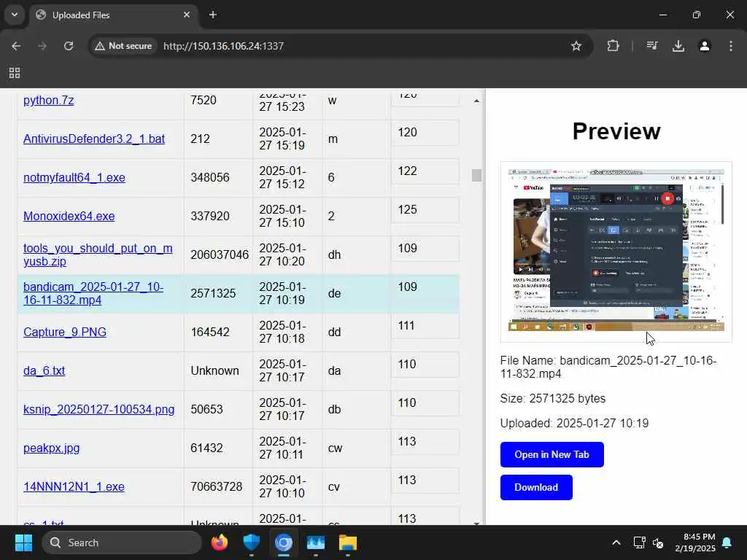Bookmark this page with the star icon
The image size is (747, 560).
click(576, 46)
